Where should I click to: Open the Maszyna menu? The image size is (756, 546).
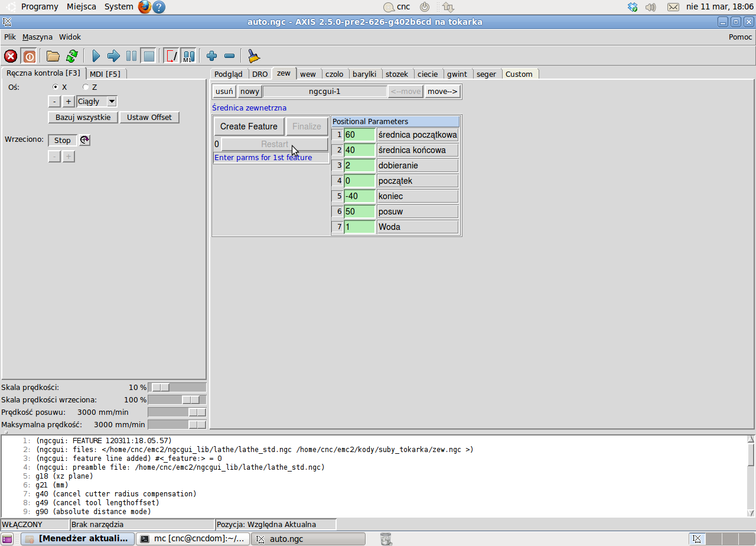pyautogui.click(x=37, y=37)
